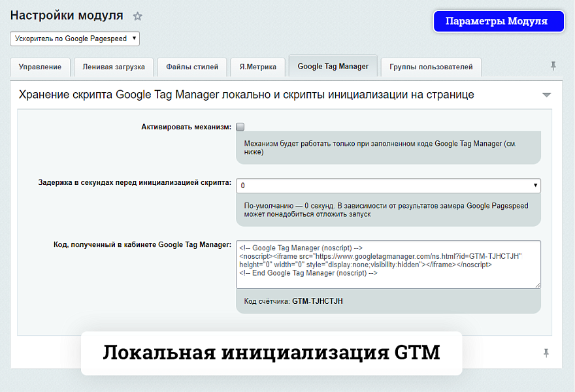This screenshot has width=575, height=392.
Task: Open the "Ленивая загрузка" tab
Action: pos(114,67)
